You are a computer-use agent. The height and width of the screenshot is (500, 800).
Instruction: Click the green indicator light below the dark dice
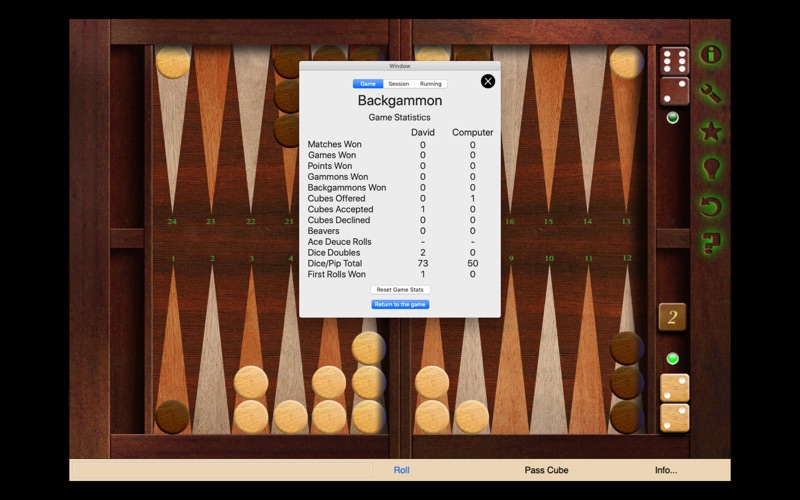673,118
